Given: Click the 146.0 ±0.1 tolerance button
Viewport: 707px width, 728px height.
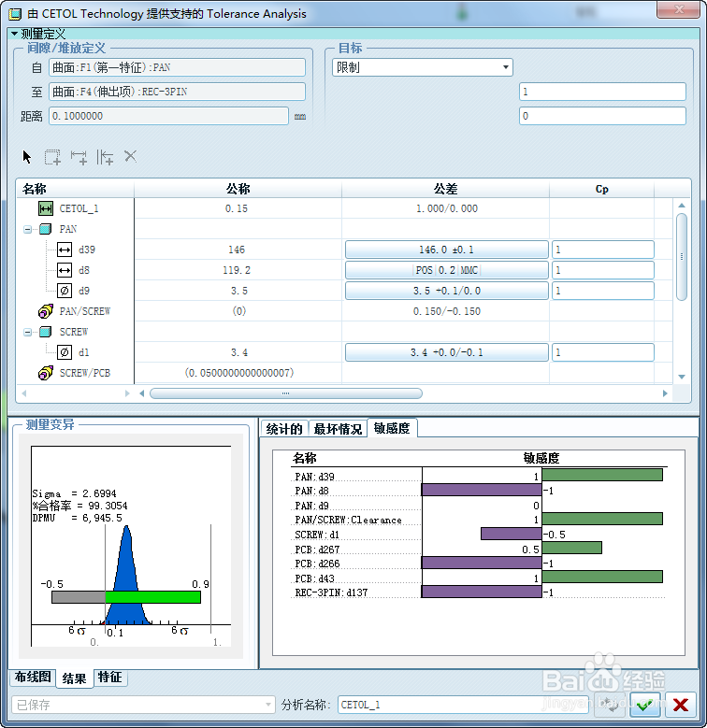Looking at the screenshot, I should [x=446, y=250].
